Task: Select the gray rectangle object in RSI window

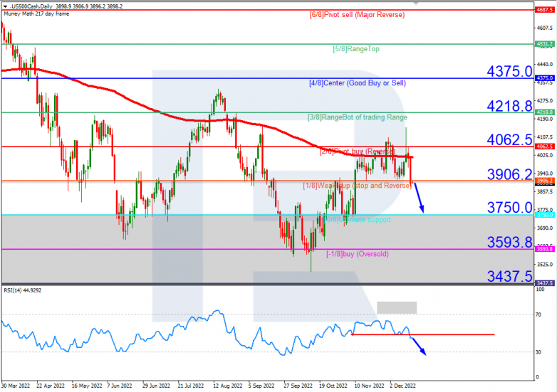Action: [397, 307]
